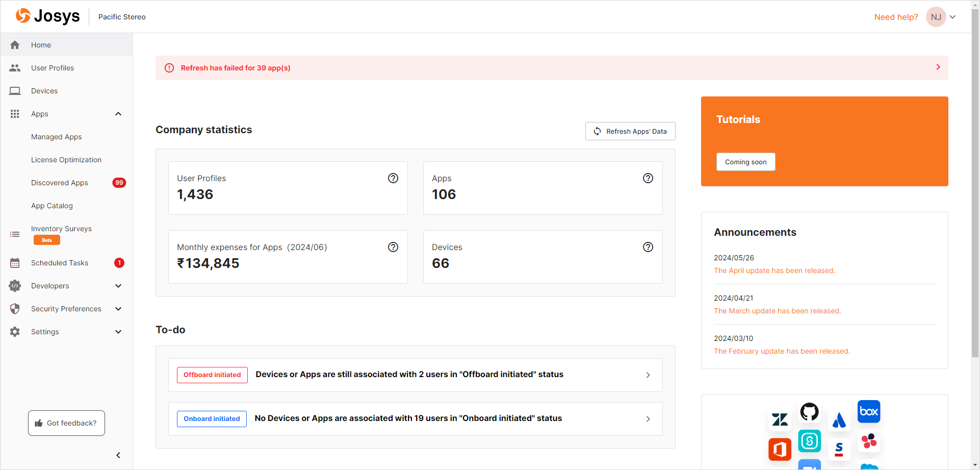
Task: Click the Onboard initiated tag
Action: [x=212, y=419]
